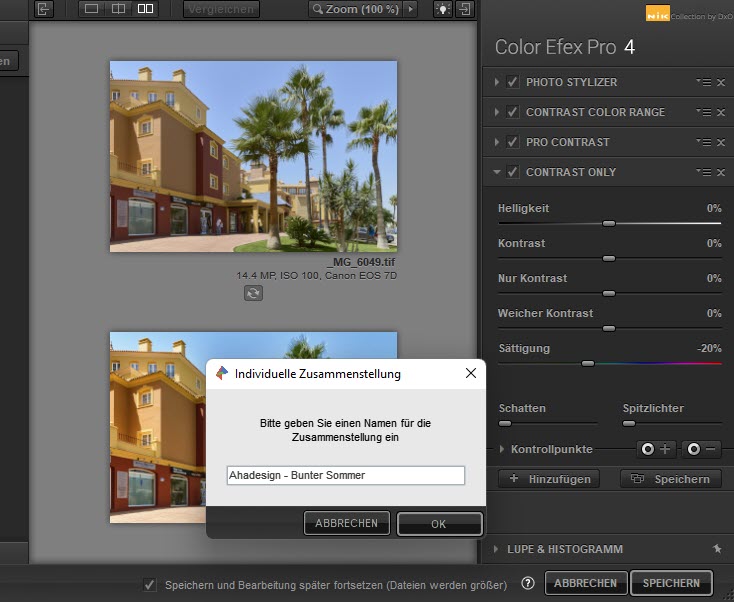Close the Individuelle Zusammenstellung dialog
The height and width of the screenshot is (602, 734).
(471, 373)
